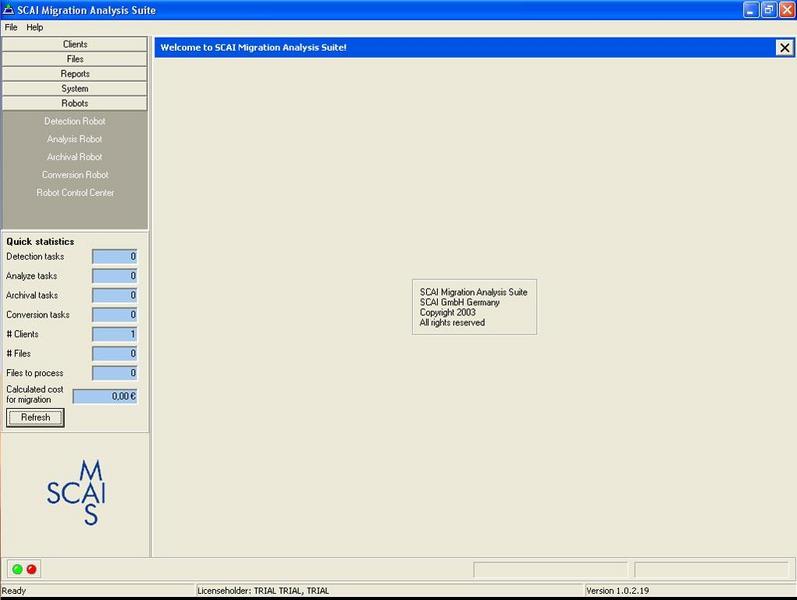Screen dimensions: 797x600
Task: Click the Archival tasks label
Action: tap(32, 295)
